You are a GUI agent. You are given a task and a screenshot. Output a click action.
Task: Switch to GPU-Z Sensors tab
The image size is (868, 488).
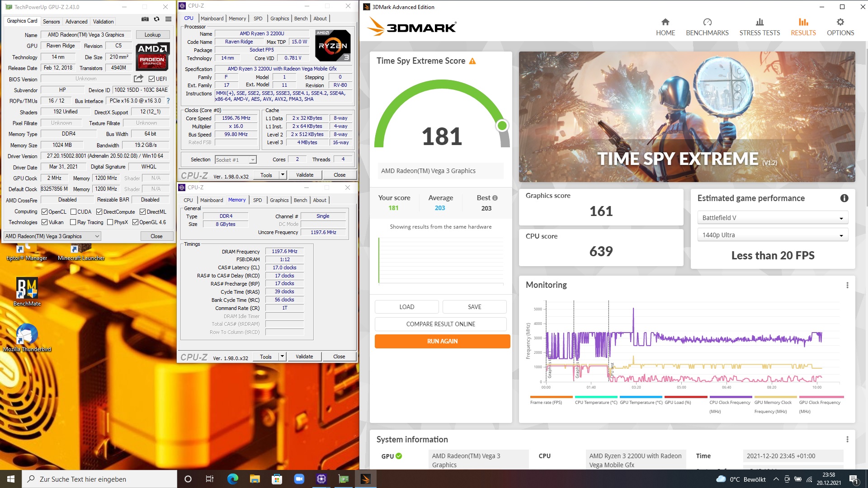click(x=51, y=22)
